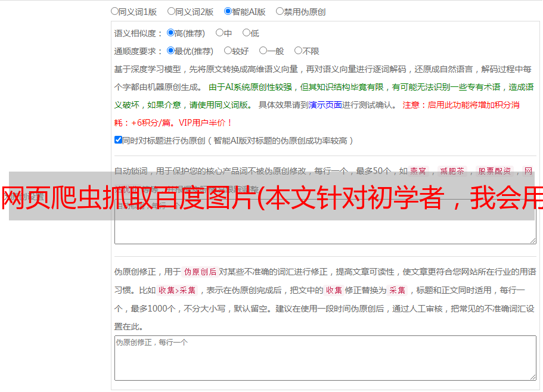Click the 伪原创后 highlighted tag

(200, 272)
